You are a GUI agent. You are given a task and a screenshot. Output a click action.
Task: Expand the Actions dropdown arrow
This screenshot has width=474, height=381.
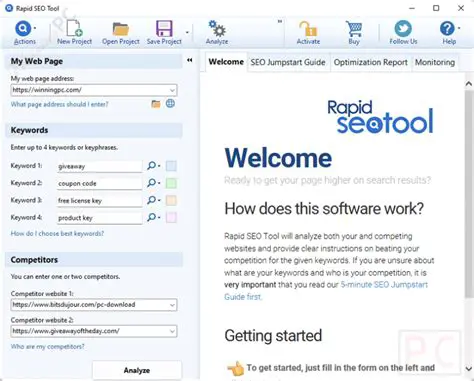(x=35, y=28)
